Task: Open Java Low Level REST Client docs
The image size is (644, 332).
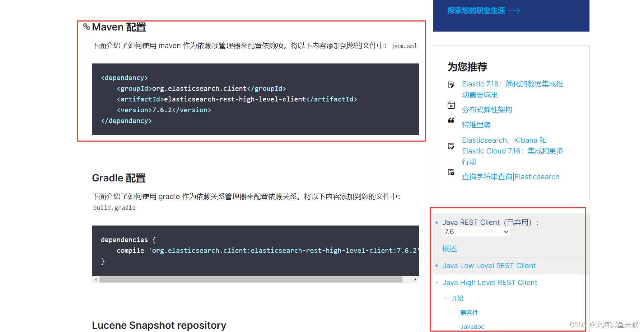Action: point(489,266)
